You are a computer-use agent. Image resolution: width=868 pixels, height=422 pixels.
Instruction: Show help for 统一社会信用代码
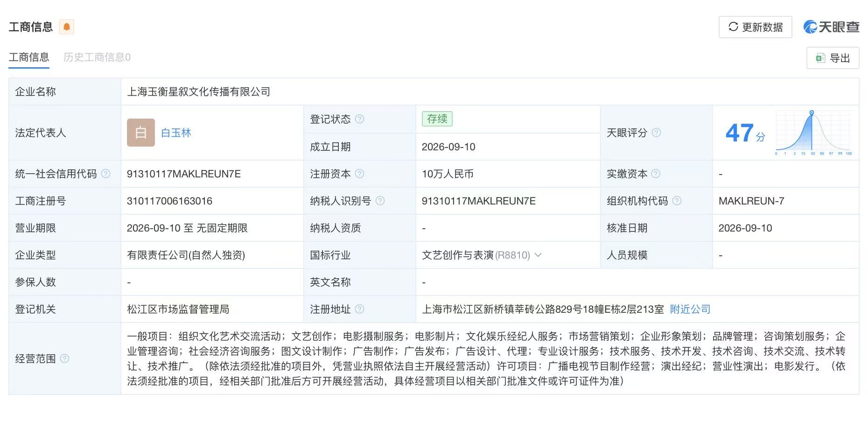click(x=106, y=174)
